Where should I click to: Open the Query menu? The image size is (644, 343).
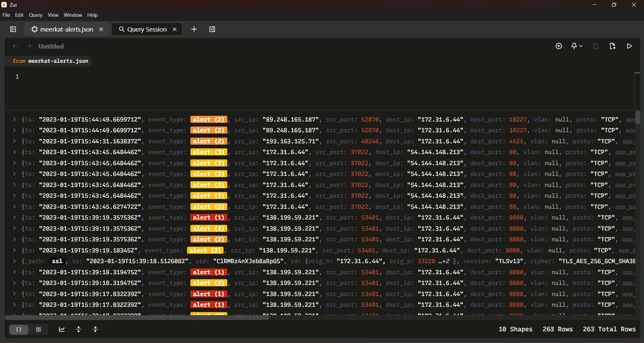(x=36, y=15)
